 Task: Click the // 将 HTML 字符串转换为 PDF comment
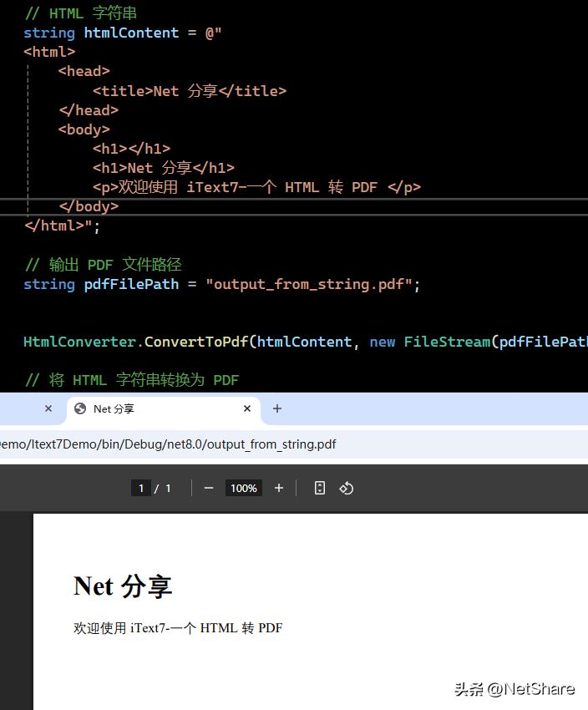132,380
